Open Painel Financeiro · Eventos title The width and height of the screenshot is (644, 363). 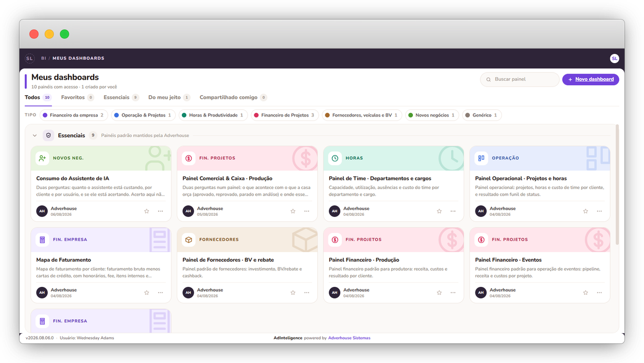coord(509,260)
